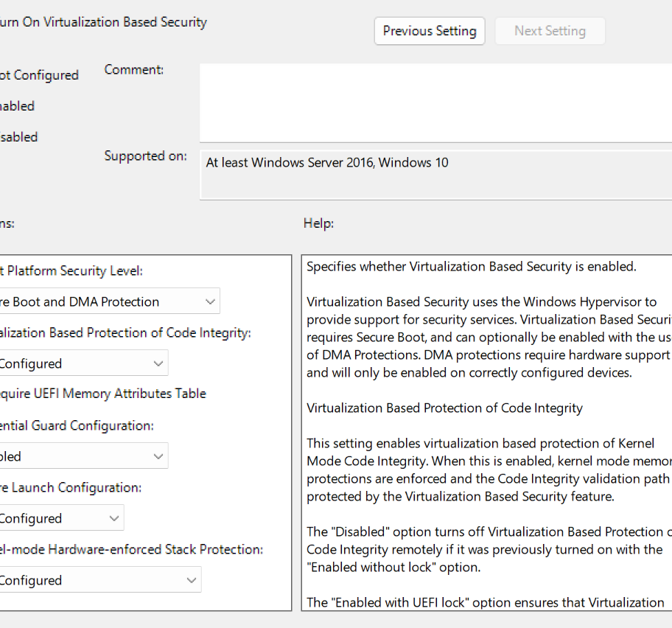Click the chevron on the Stack Protection dropdown
672x628 pixels.
pyautogui.click(x=191, y=579)
